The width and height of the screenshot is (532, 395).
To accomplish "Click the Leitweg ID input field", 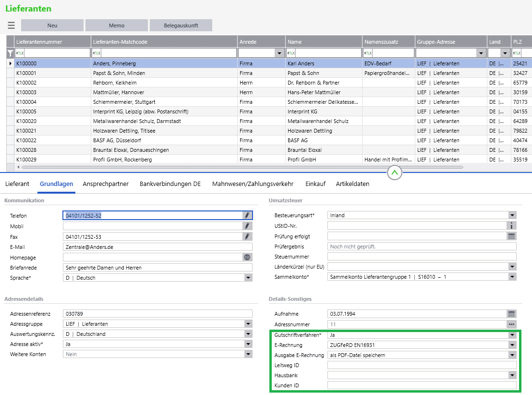I will pos(422,365).
